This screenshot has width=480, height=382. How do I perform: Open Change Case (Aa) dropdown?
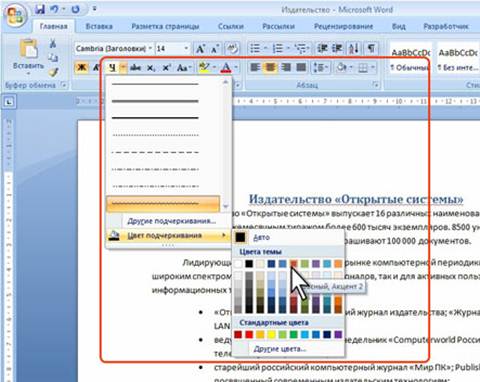point(184,68)
